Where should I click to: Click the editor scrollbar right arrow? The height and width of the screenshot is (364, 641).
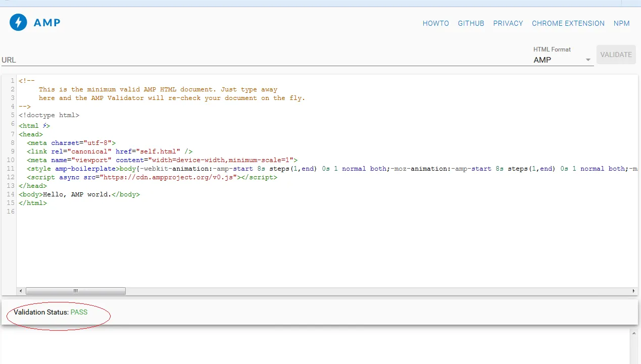(633, 291)
